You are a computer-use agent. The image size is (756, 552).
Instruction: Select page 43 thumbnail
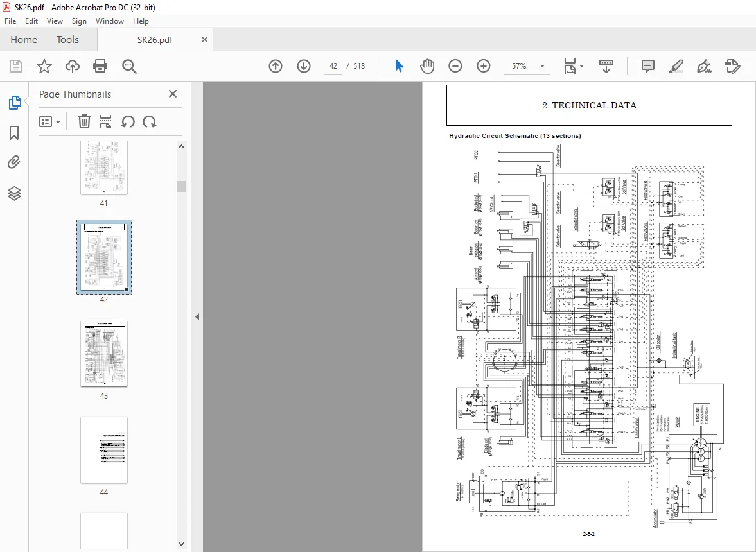tap(103, 353)
